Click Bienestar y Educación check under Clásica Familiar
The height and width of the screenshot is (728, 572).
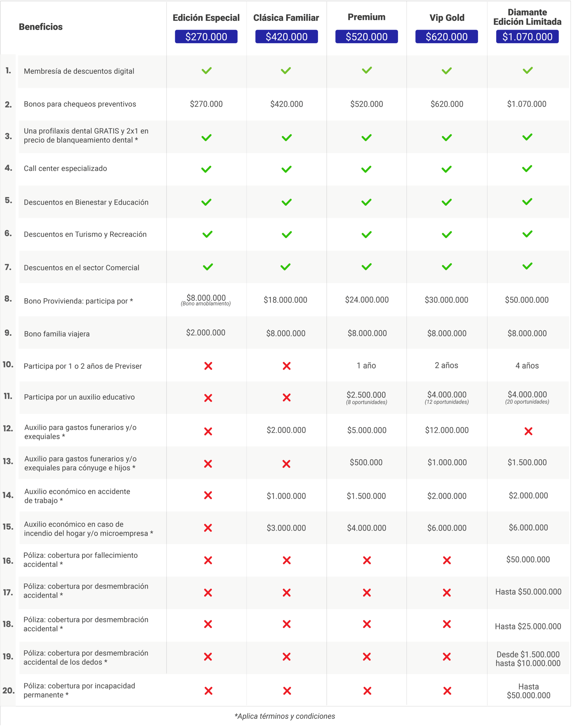[287, 202]
